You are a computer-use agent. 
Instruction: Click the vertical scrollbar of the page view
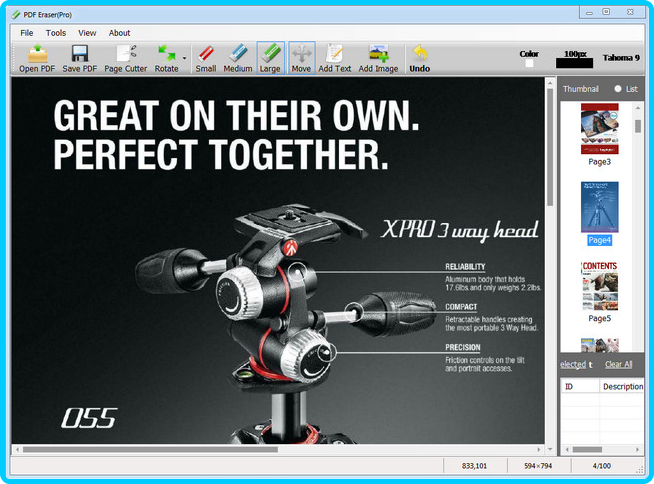[x=550, y=146]
